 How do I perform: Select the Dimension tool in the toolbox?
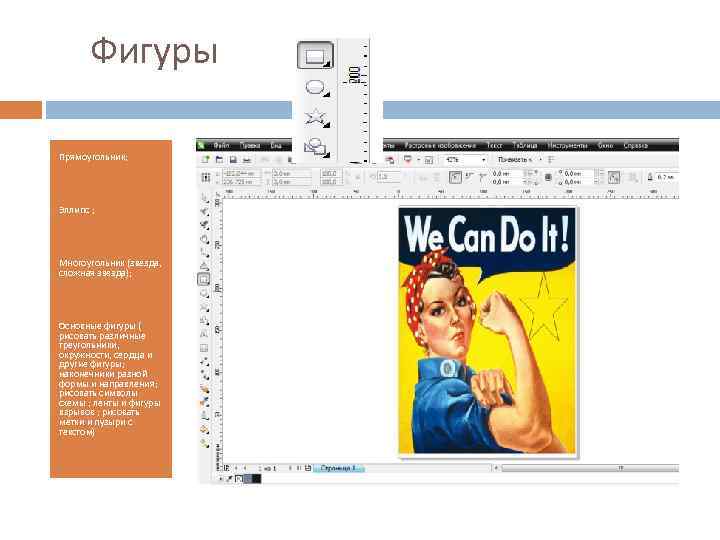[204, 362]
